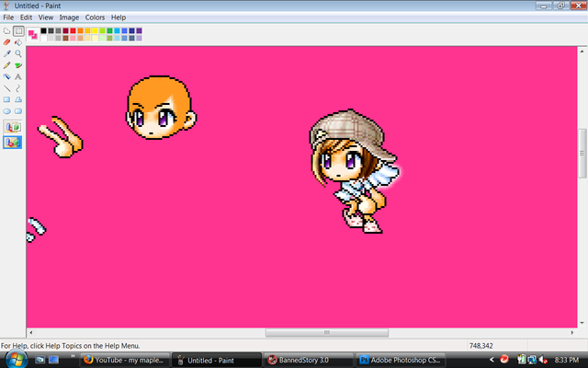Pick the brown color swatch
This screenshot has height=368, width=588.
(x=65, y=38)
